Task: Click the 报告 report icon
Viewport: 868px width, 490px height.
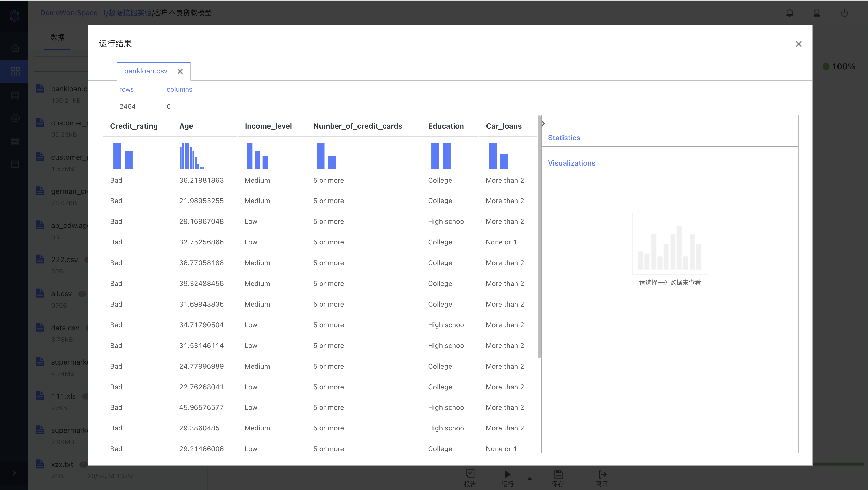Action: pos(470,473)
